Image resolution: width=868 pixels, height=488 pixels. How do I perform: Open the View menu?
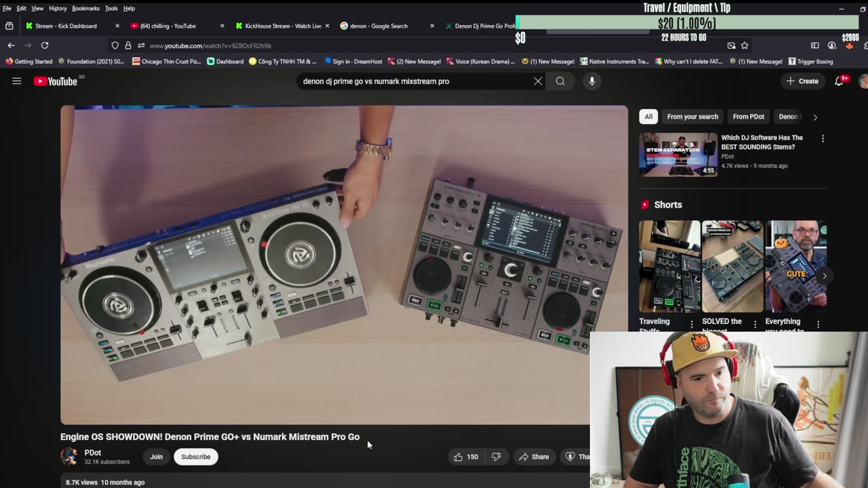pyautogui.click(x=37, y=8)
